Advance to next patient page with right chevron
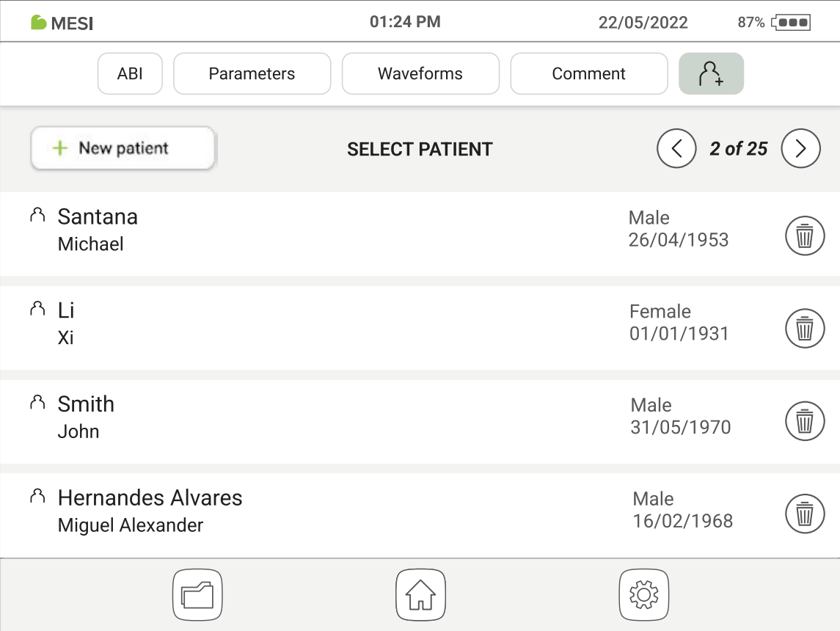 pyautogui.click(x=800, y=148)
